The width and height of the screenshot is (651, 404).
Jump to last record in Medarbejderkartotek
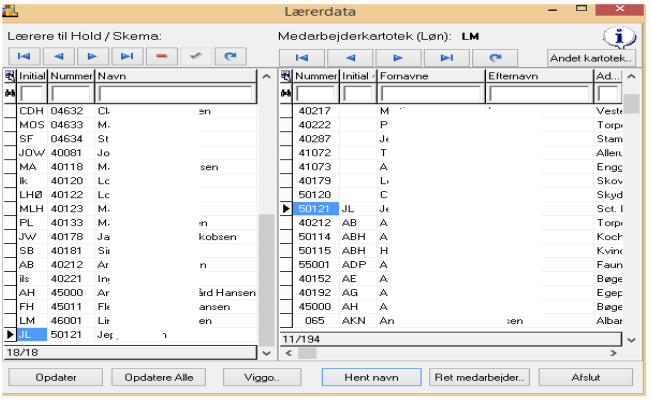pyautogui.click(x=447, y=58)
